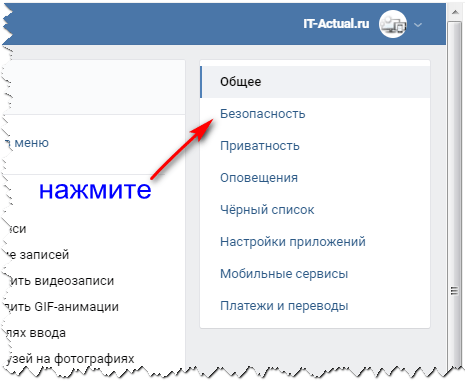Expand the profile dropdown chevron

click(x=418, y=25)
